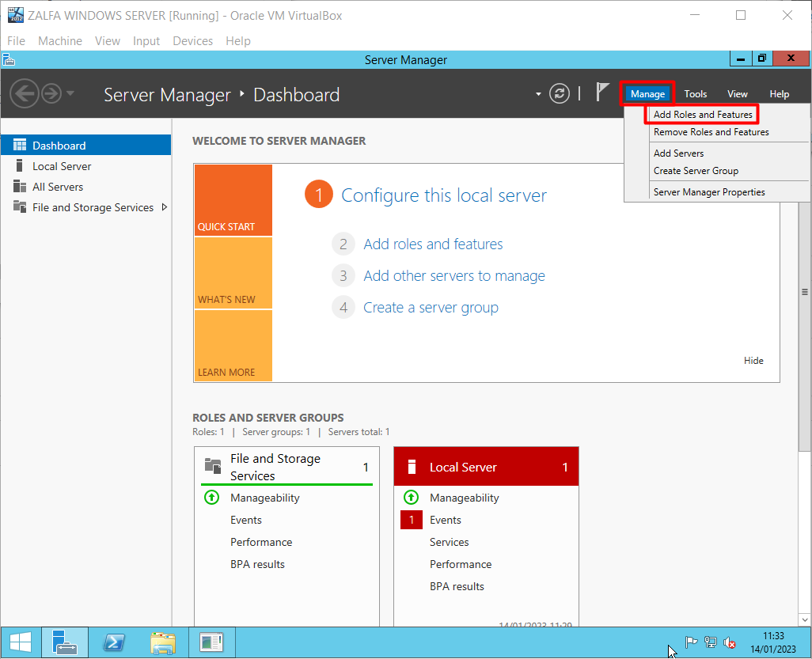Screen dimensions: 812x659
Task: Click the Local Server sidebar icon
Action: click(x=19, y=165)
